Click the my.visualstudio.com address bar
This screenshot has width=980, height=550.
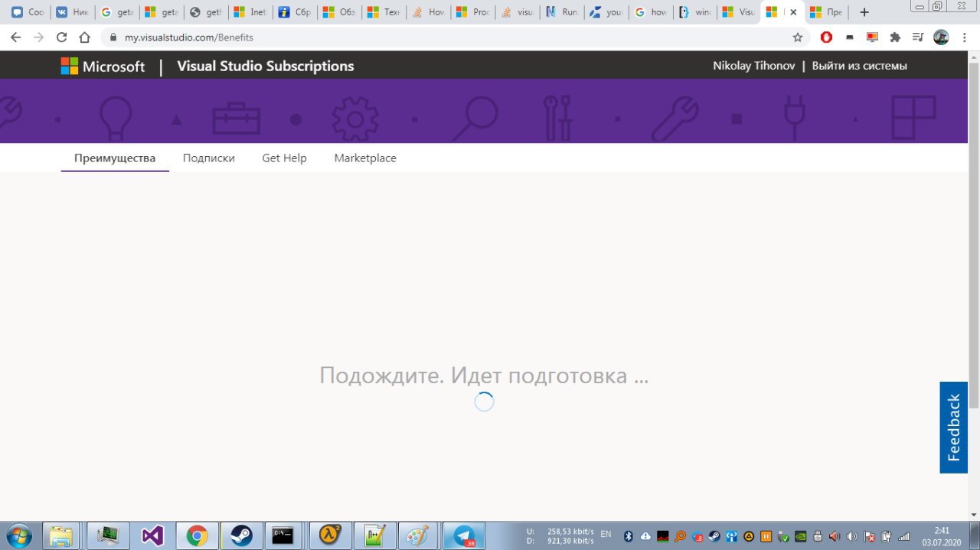coord(456,37)
